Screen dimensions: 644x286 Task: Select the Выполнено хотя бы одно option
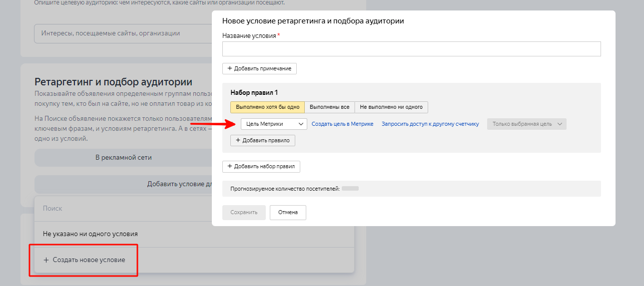[267, 107]
